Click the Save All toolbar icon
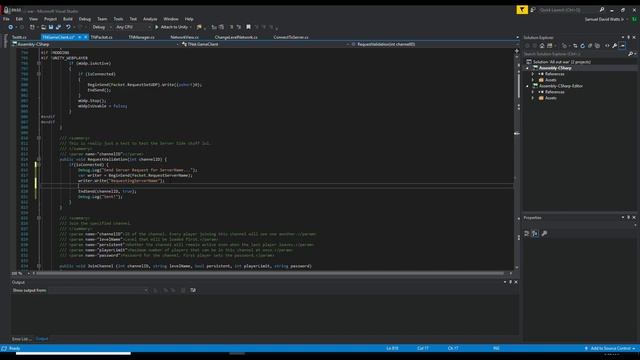This screenshot has height=360, width=640. pyautogui.click(x=58, y=27)
